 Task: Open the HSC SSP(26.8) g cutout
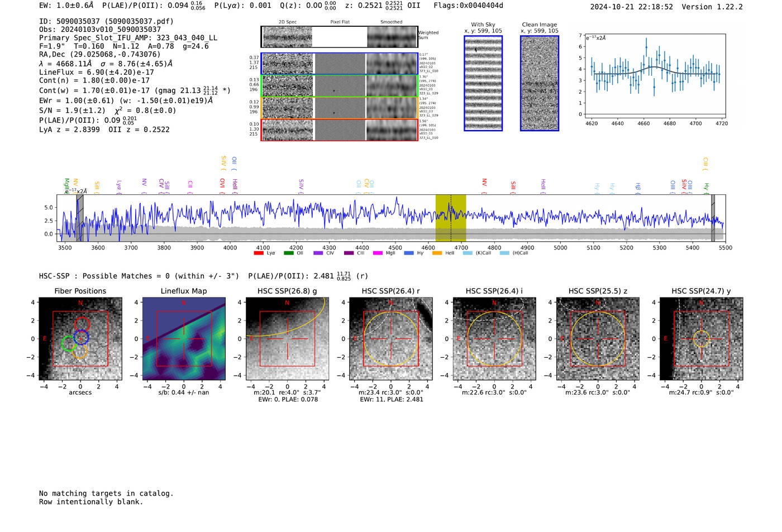tap(287, 339)
